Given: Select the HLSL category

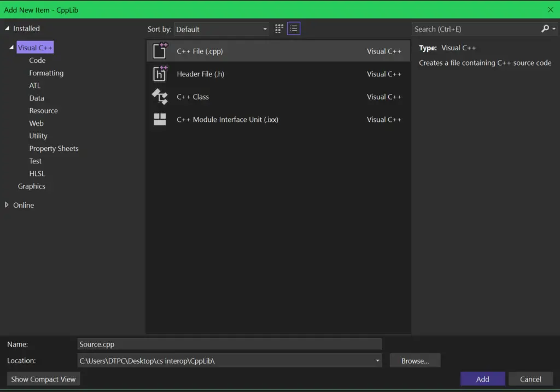Looking at the screenshot, I should pyautogui.click(x=37, y=174).
